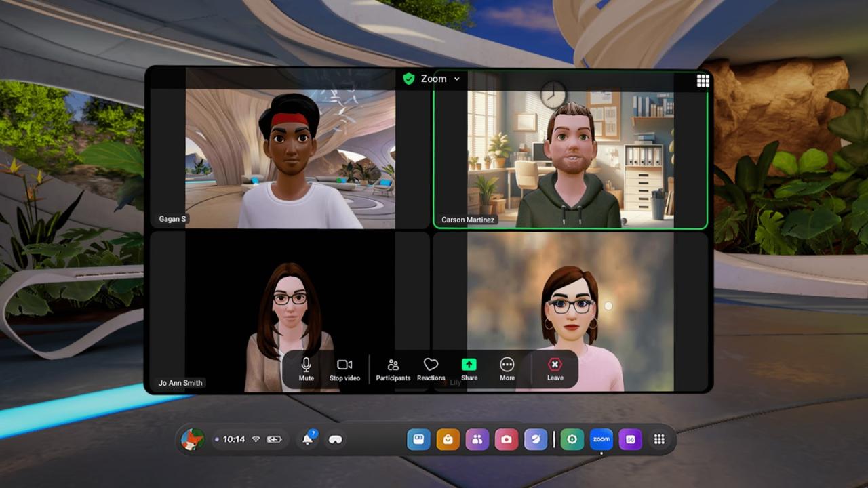Open the settings gear in the dock
This screenshot has height=488, width=868.
click(x=572, y=439)
